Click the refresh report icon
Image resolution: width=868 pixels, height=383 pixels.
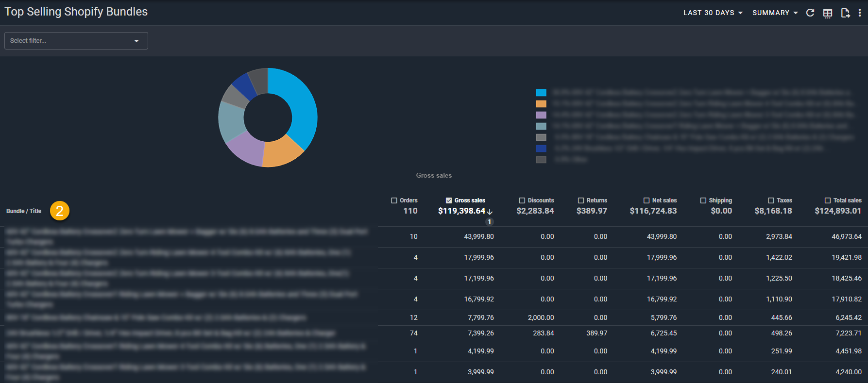pyautogui.click(x=810, y=13)
